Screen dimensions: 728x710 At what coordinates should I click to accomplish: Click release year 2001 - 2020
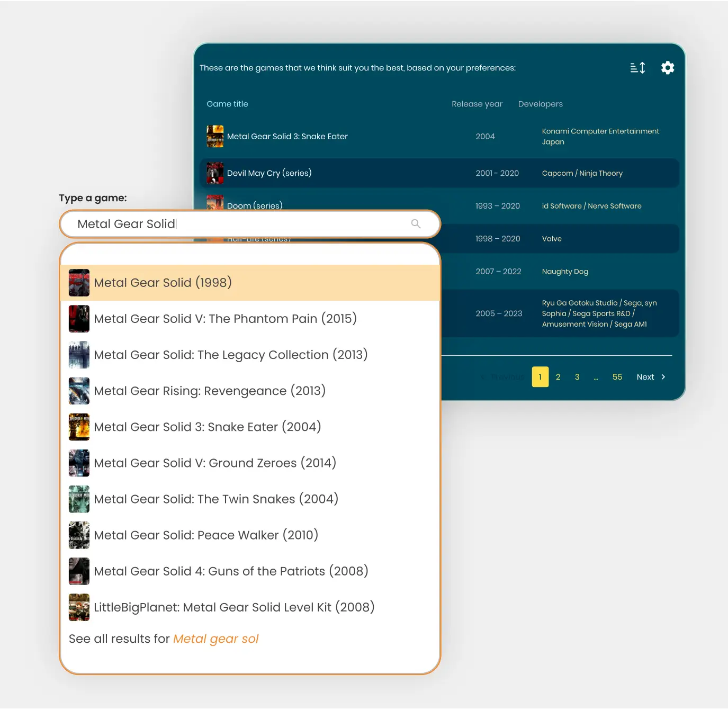pyautogui.click(x=497, y=173)
